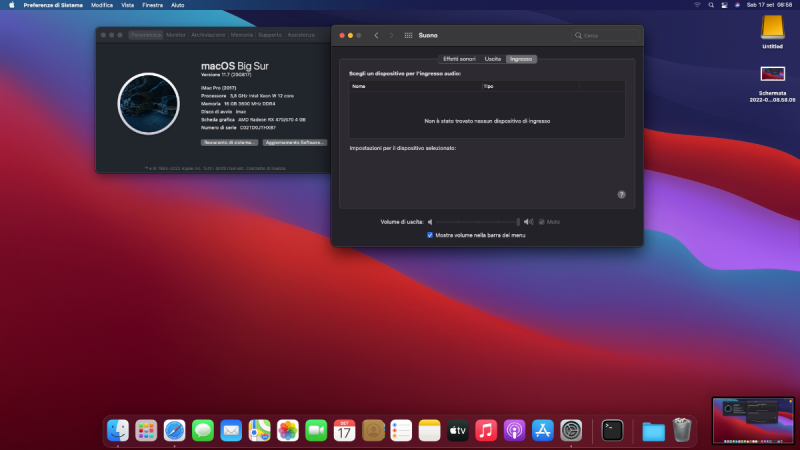Click the Aggiornamento Software button
The height and width of the screenshot is (450, 800).
click(295, 143)
